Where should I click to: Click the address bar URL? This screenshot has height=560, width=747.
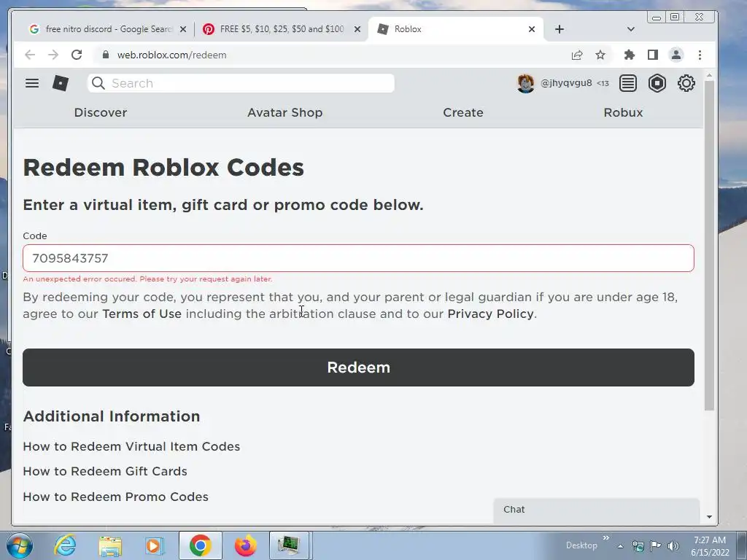[x=172, y=55]
